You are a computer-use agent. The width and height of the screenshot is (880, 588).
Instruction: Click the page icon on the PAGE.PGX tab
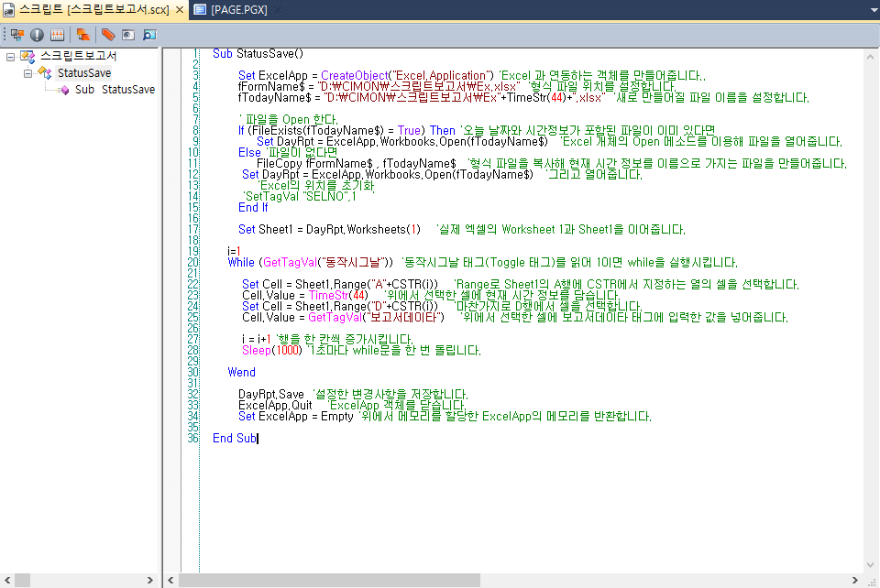(201, 9)
